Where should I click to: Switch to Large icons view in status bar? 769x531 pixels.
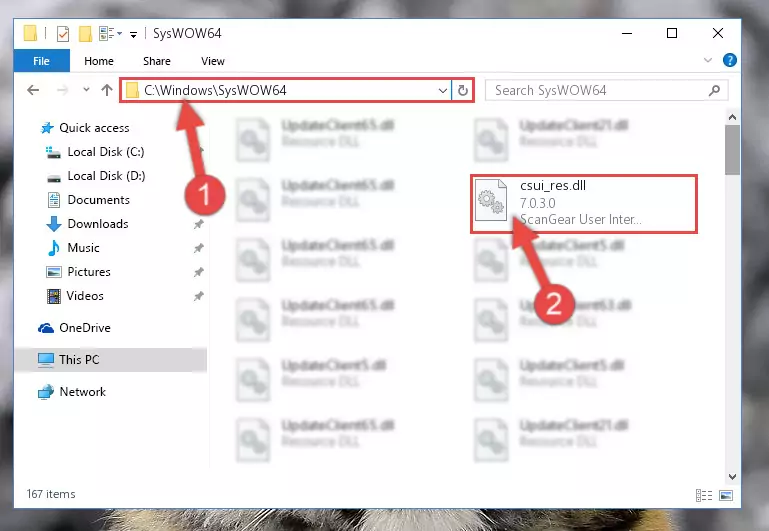(x=726, y=495)
